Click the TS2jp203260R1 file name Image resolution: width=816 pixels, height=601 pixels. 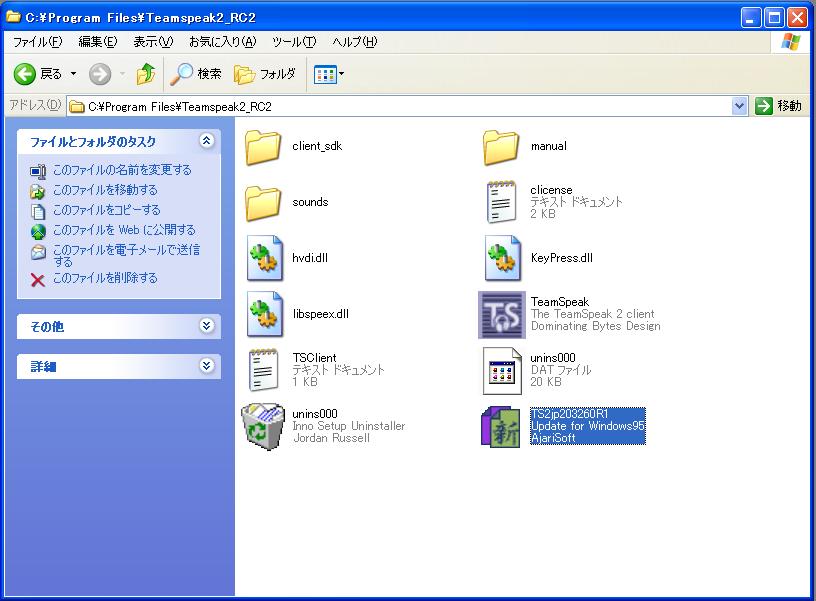point(569,414)
